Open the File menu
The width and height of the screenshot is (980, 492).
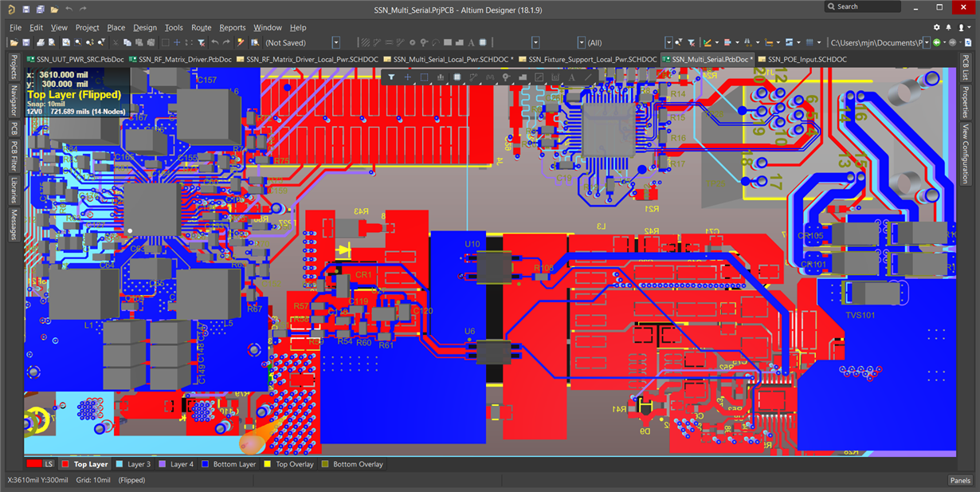coord(16,27)
